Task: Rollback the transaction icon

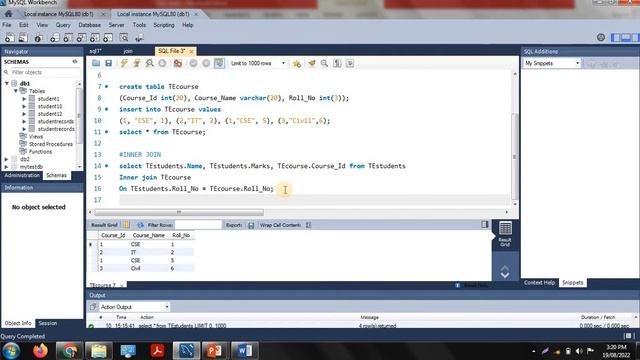Action: tap(206, 63)
